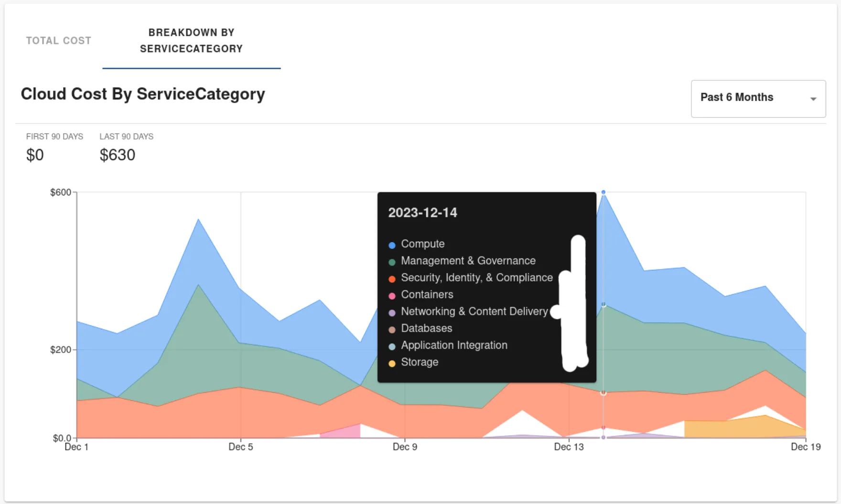Screen dimensions: 841x504
Task: Open the Past 6 Months dropdown
Action: pyautogui.click(x=757, y=97)
